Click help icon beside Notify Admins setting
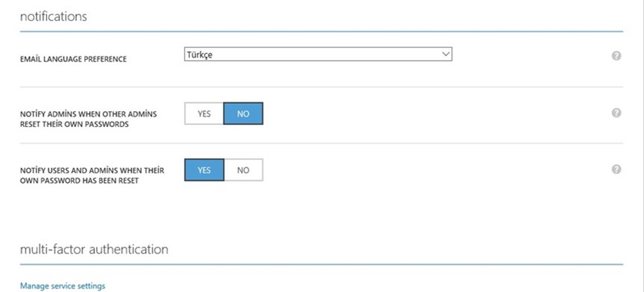 (616, 113)
